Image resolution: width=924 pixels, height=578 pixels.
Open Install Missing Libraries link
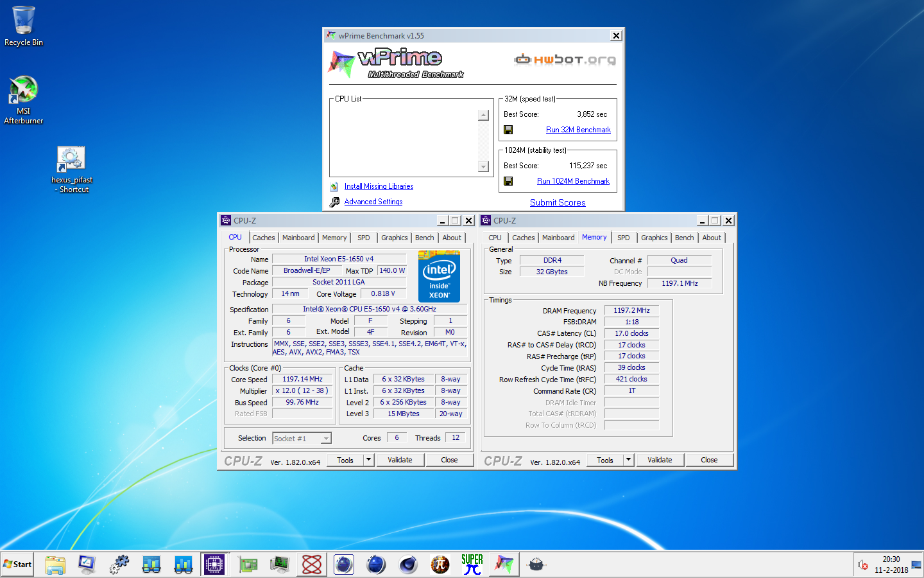point(379,186)
